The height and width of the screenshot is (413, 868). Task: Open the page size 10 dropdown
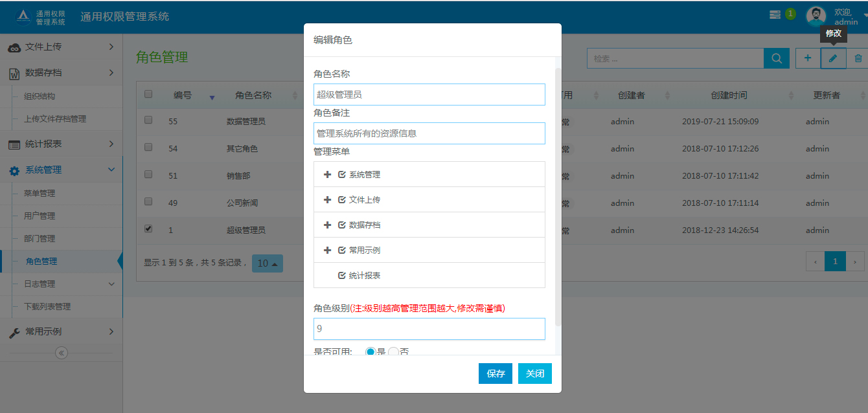268,263
